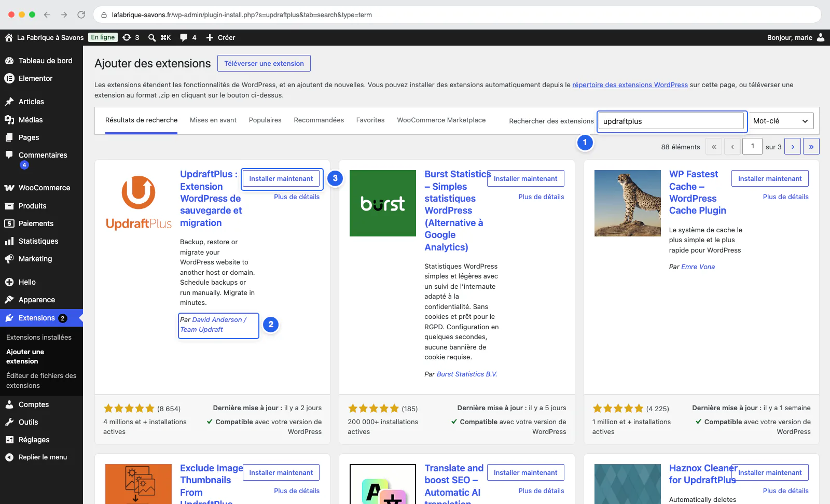Viewport: 830px width, 504px height.
Task: Install WP Fastest Cache plugin
Action: 770,178
